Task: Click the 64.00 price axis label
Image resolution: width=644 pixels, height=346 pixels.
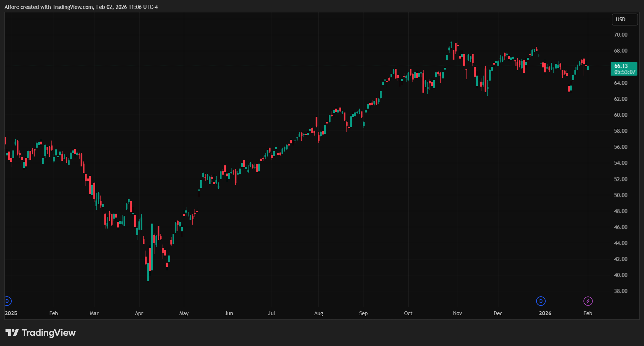Action: point(621,83)
